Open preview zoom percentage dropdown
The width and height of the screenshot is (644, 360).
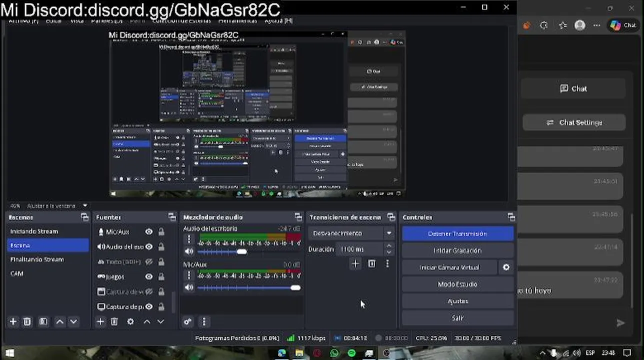[85, 205]
